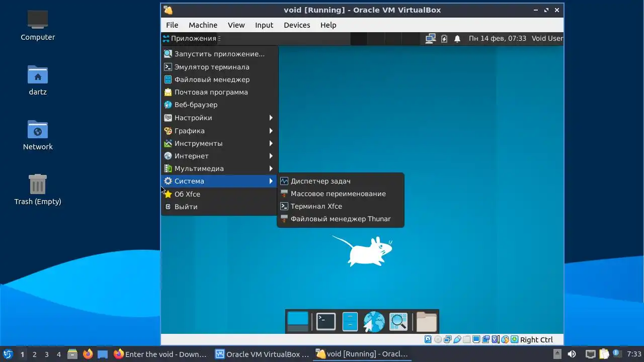The image size is (644, 362).
Task: Click the guest power manager battery icon
Action: tap(444, 38)
